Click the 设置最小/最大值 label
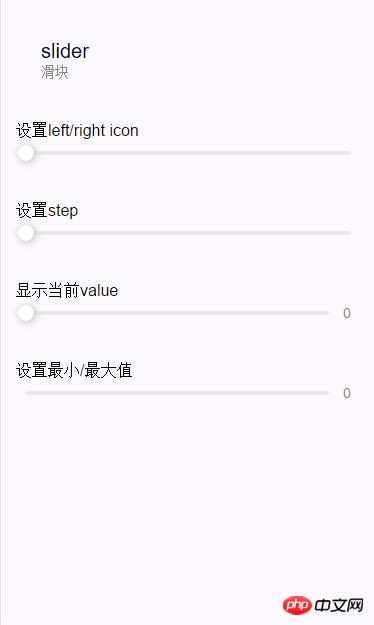 pos(74,371)
